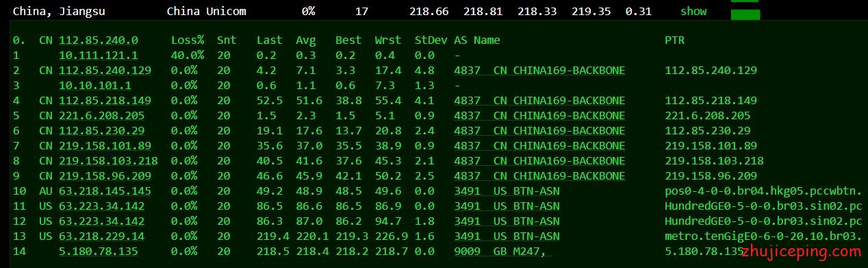Open hop 11 IP link 63.223.34.142

[101, 206]
